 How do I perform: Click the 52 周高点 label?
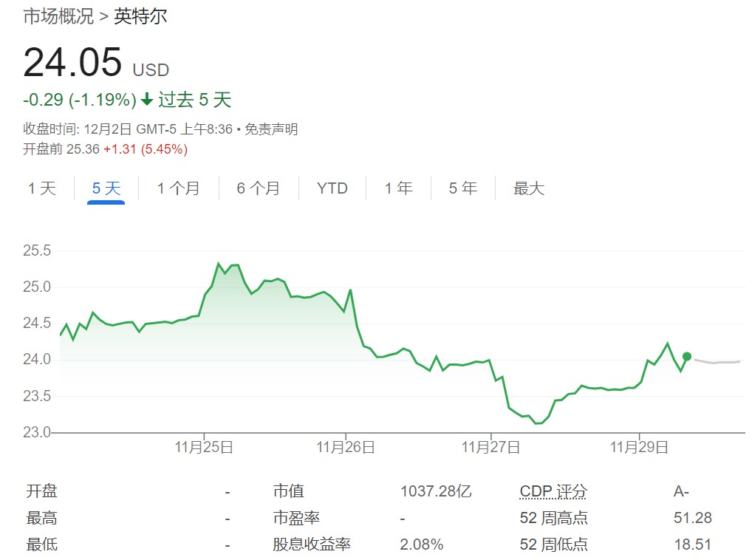(x=553, y=518)
